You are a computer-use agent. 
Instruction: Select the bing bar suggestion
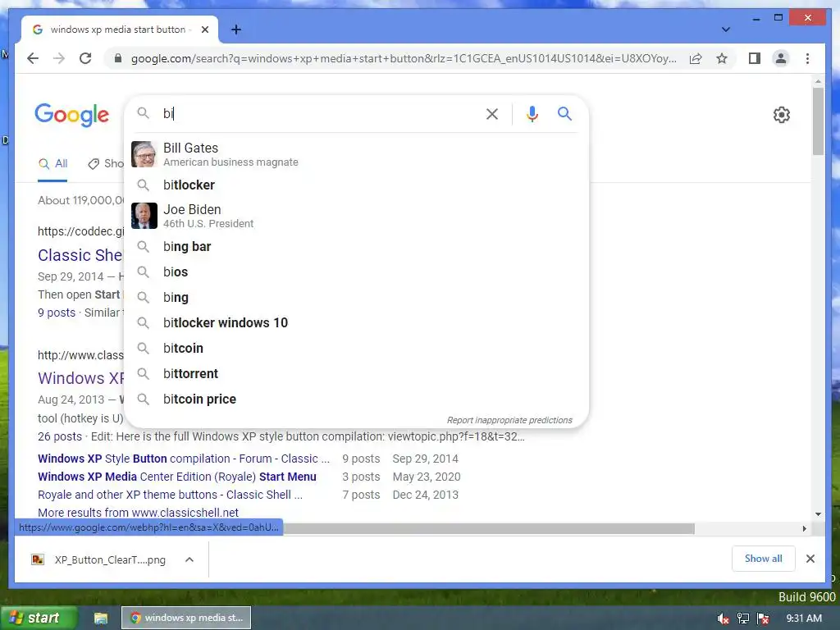click(356, 246)
